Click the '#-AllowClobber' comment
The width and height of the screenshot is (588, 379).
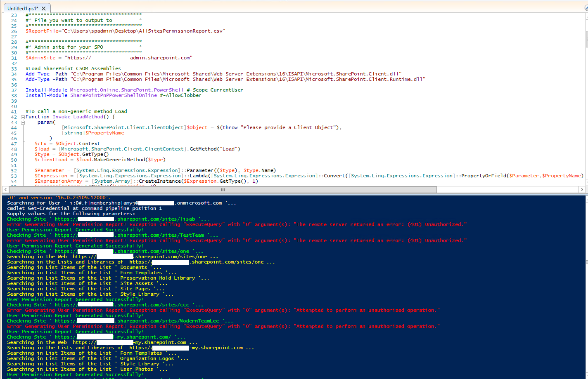[x=180, y=96]
